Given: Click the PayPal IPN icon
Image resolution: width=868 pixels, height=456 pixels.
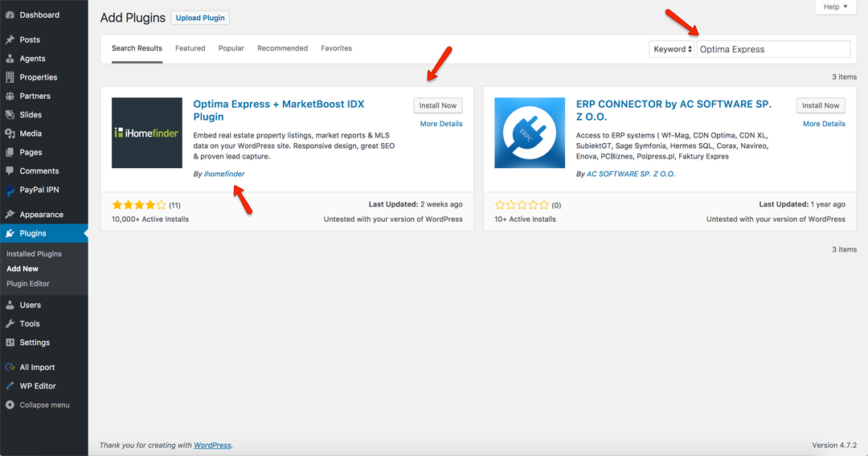Looking at the screenshot, I should click(10, 190).
